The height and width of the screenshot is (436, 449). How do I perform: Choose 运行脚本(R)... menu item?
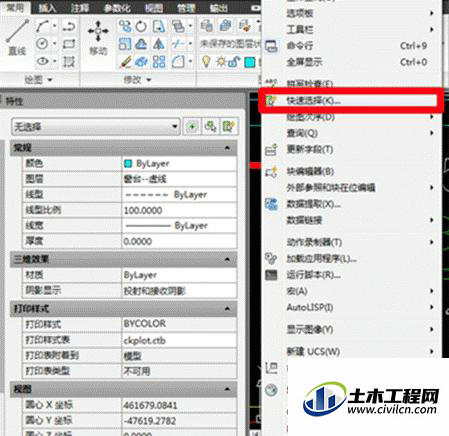[x=352, y=275]
